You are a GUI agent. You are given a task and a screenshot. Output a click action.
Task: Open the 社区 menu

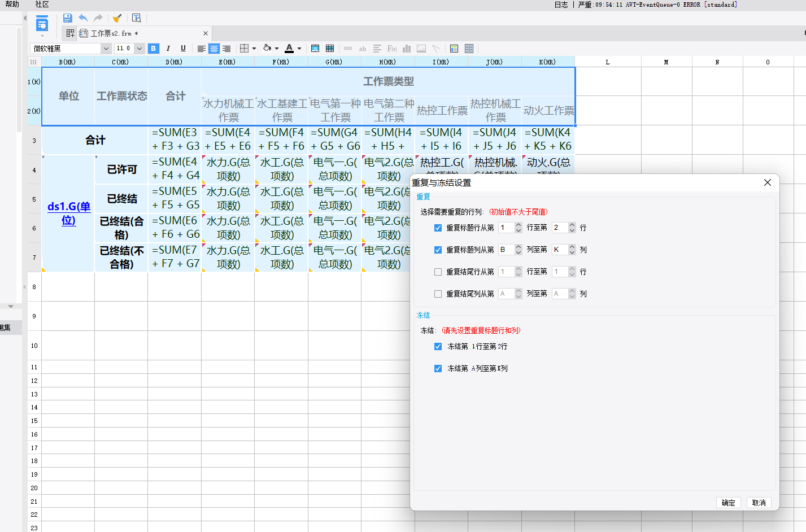tap(42, 5)
